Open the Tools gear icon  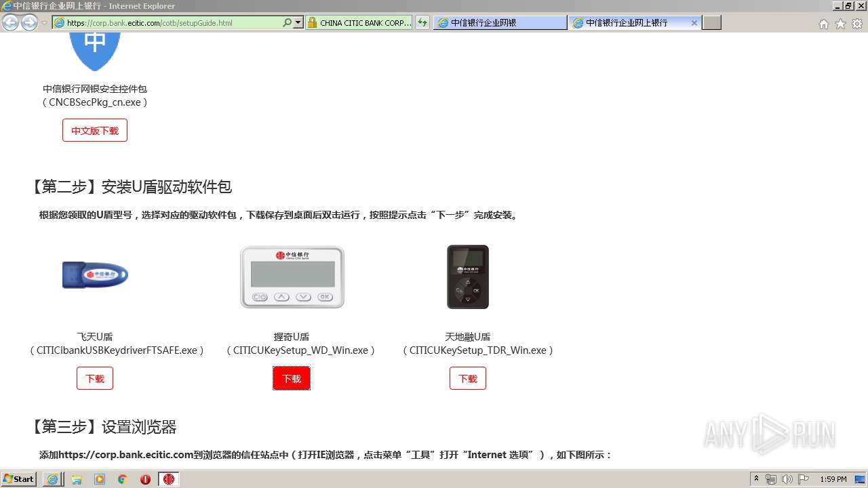coord(857,24)
